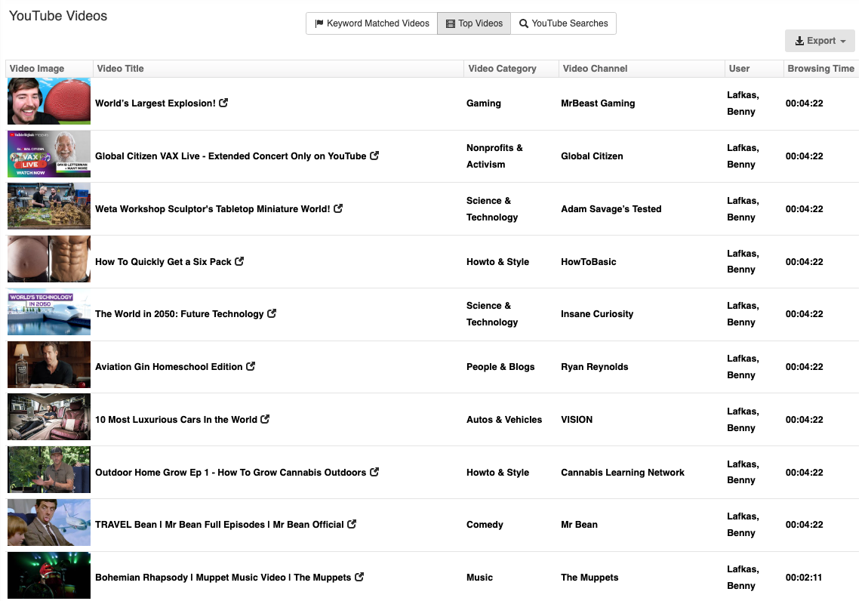The width and height of the screenshot is (868, 601).
Task: Click the Global Citizen VAX Live thumbnail
Action: [x=48, y=153]
